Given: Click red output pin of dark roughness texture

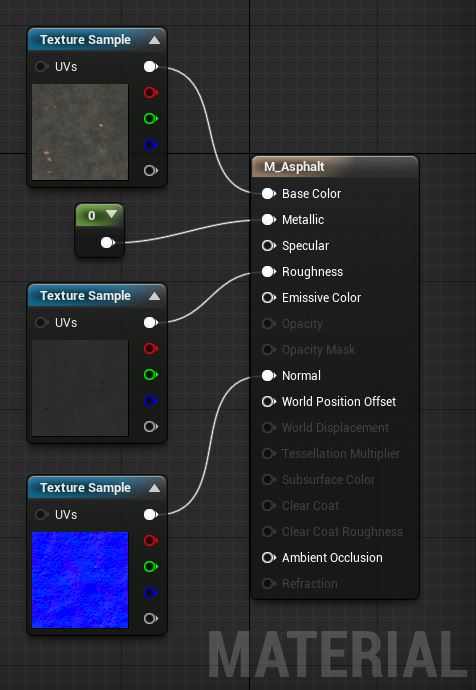Looking at the screenshot, I should tap(151, 349).
